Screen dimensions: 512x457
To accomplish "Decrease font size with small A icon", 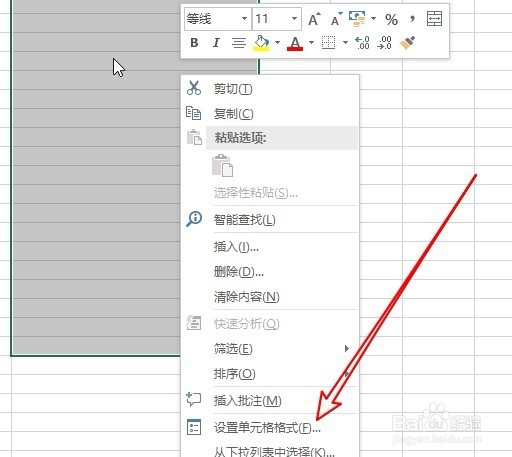I will (x=336, y=19).
